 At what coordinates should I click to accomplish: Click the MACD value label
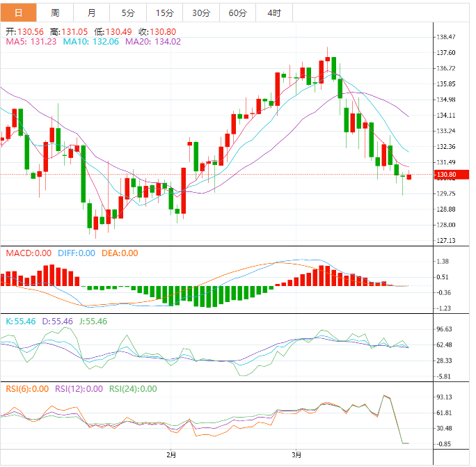29,253
